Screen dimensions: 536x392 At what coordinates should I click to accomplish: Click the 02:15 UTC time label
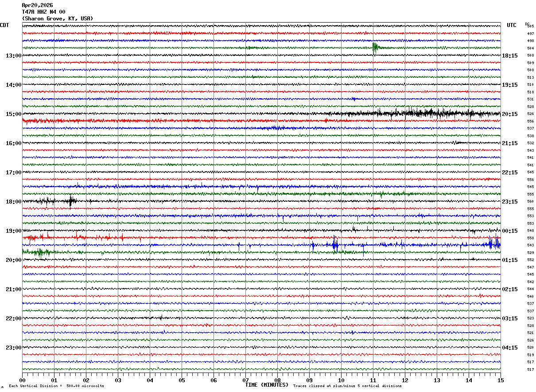(510, 289)
